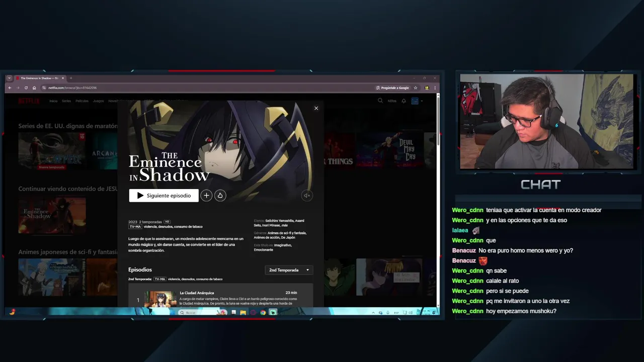The height and width of the screenshot is (362, 644).
Task: Toggle the preview mute speaker icon
Action: 307,196
